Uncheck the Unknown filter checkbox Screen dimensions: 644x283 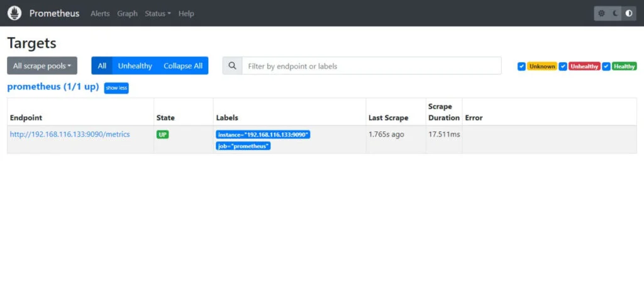click(x=521, y=67)
